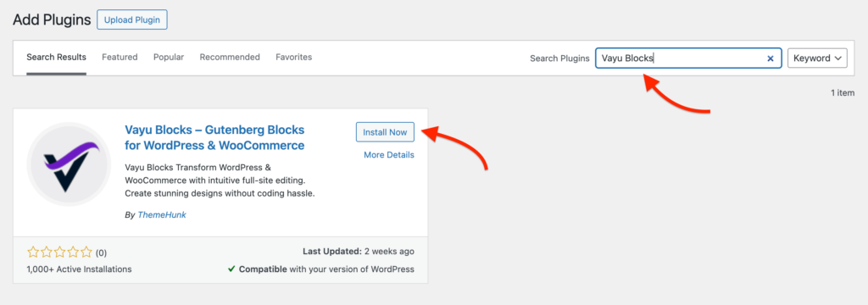Clear the plugin search text
The height and width of the screenshot is (305, 868).
click(770, 58)
